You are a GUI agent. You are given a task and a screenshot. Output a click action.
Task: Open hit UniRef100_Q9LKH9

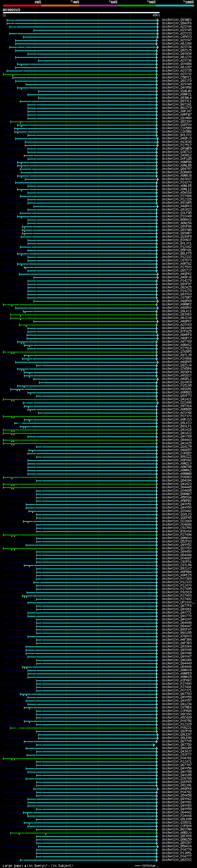tap(177, 819)
